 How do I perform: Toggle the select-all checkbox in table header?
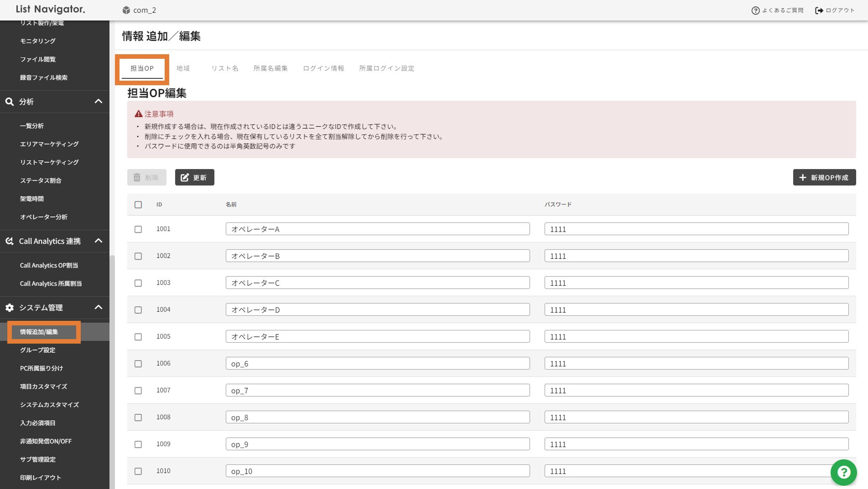[138, 205]
